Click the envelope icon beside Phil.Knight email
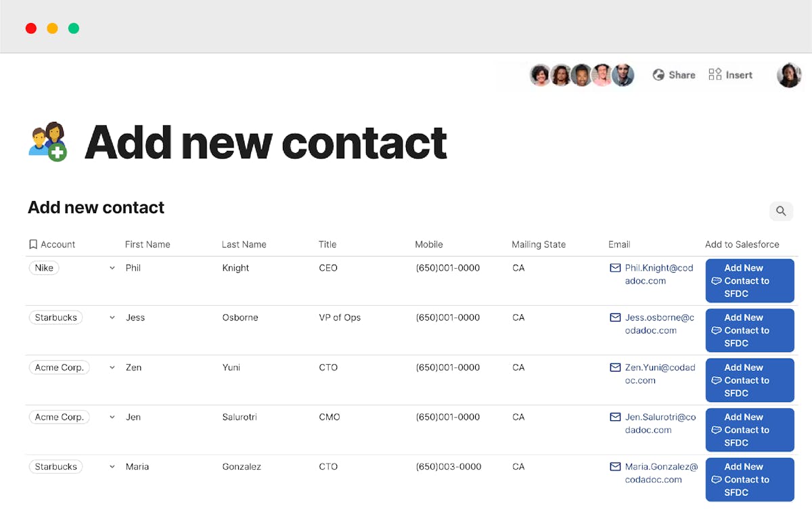The width and height of the screenshot is (812, 515). pyautogui.click(x=615, y=268)
